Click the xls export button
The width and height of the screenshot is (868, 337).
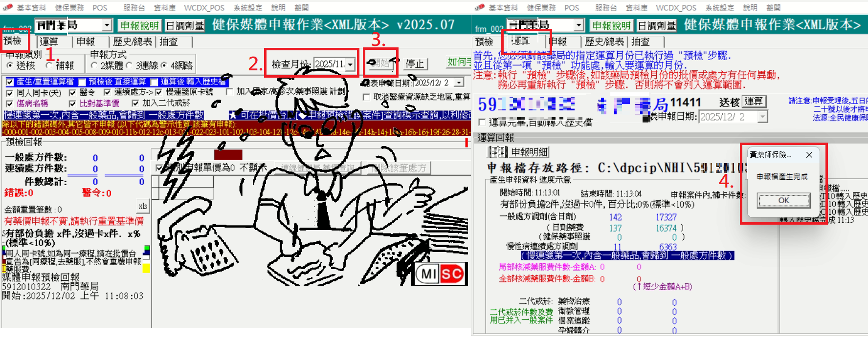coord(143,206)
